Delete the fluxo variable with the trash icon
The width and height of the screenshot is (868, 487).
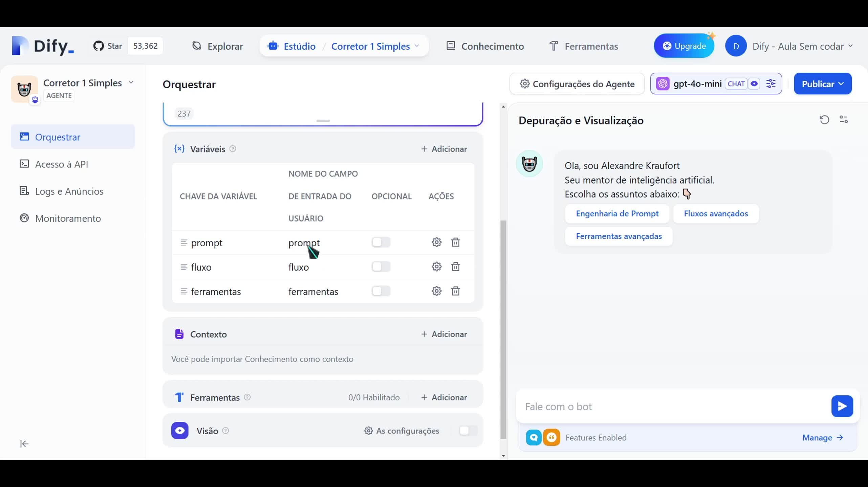point(456,266)
